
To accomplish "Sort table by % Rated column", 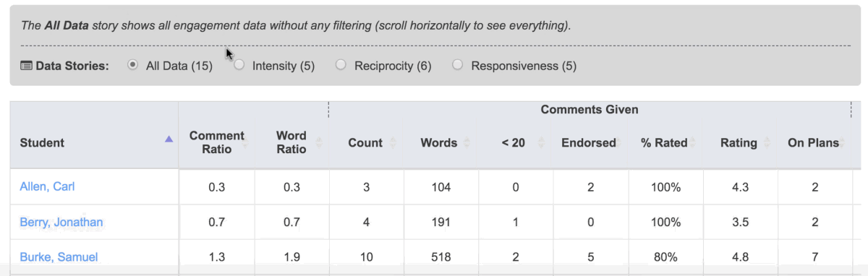I will tap(664, 143).
